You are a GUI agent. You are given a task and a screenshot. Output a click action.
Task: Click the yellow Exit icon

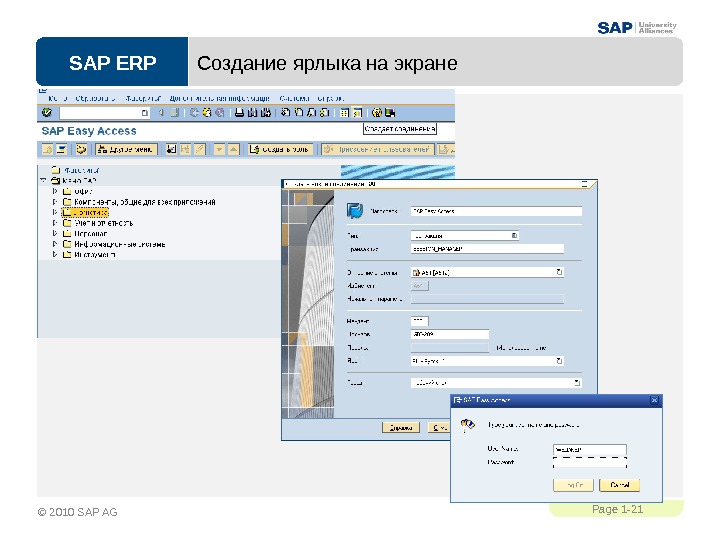[x=207, y=112]
